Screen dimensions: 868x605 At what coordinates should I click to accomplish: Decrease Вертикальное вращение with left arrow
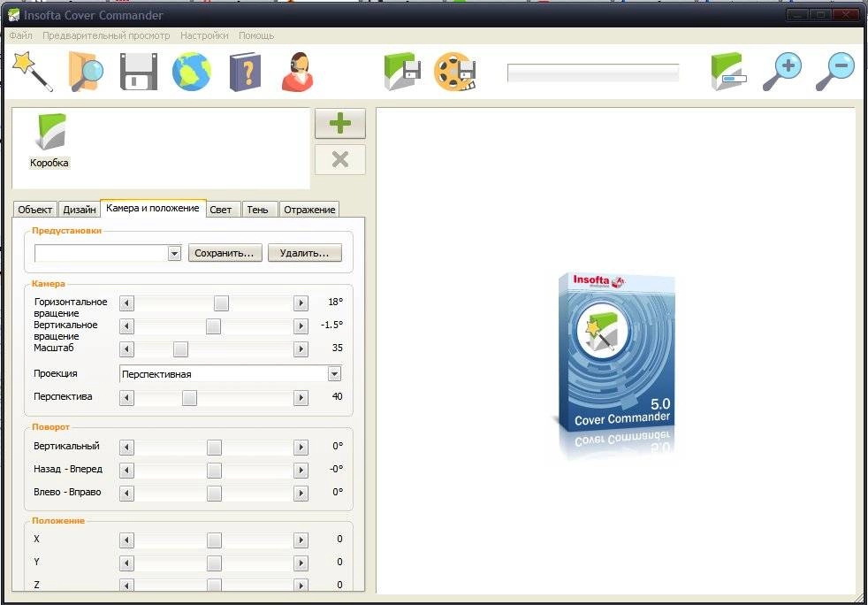(x=126, y=326)
